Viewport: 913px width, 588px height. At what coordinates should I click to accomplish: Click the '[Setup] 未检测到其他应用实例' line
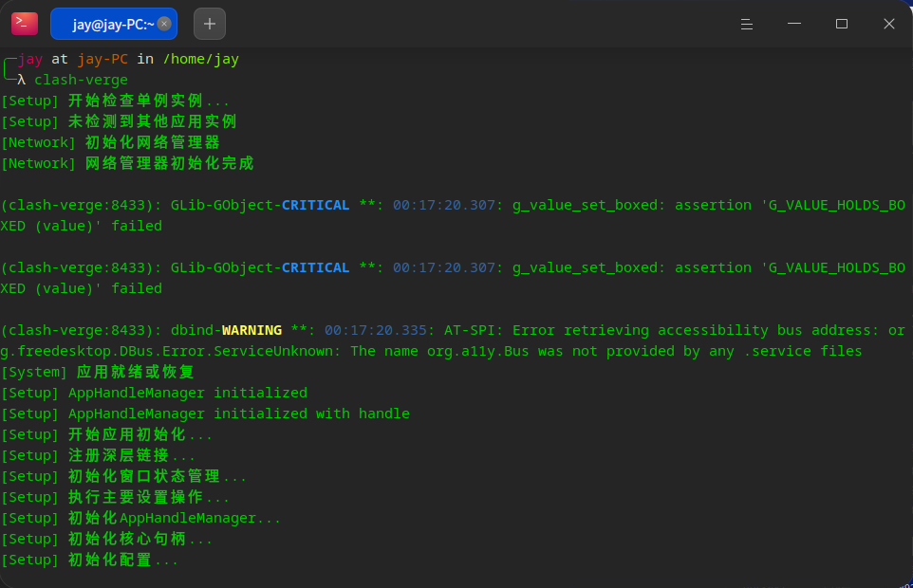coord(119,121)
